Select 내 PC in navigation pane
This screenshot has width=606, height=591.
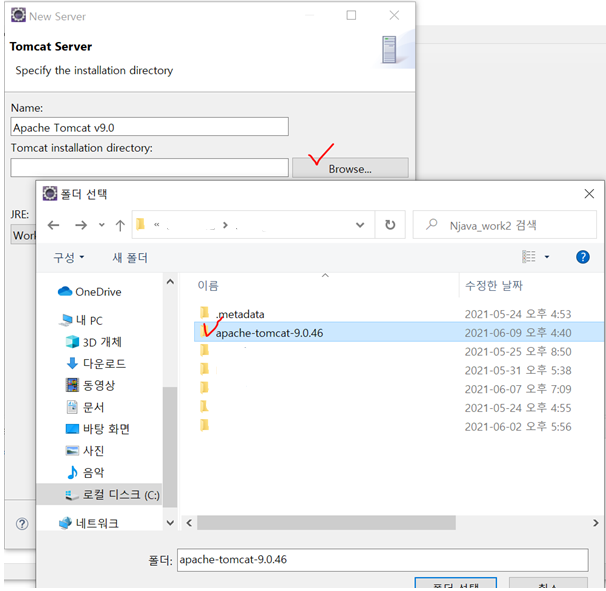(81, 320)
